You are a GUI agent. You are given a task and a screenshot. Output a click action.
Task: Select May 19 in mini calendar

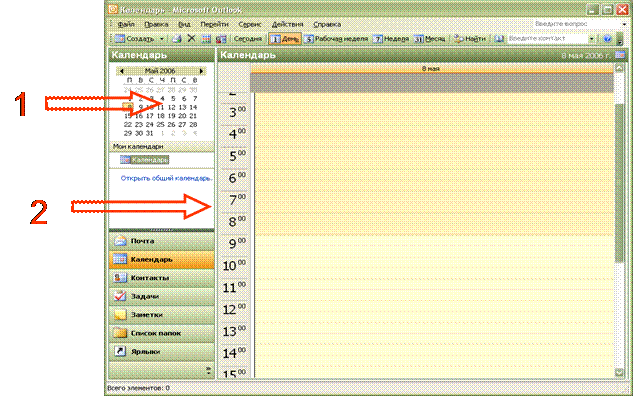pyautogui.click(x=172, y=116)
